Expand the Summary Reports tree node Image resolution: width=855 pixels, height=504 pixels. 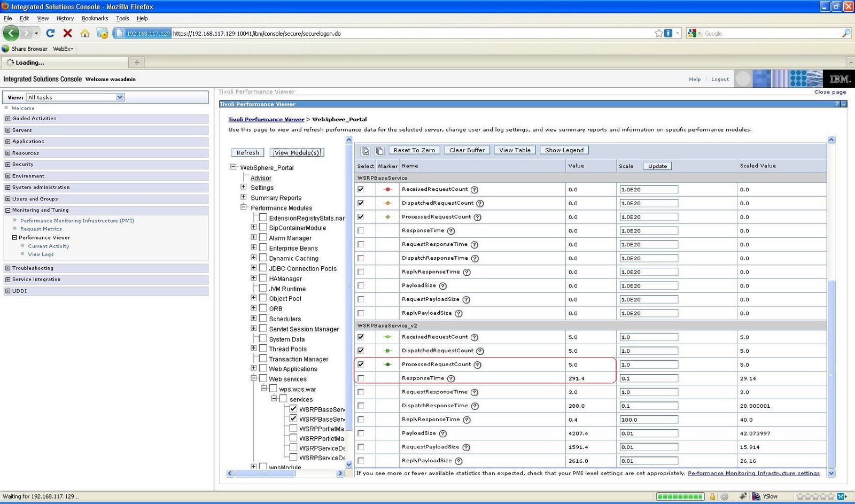point(244,197)
